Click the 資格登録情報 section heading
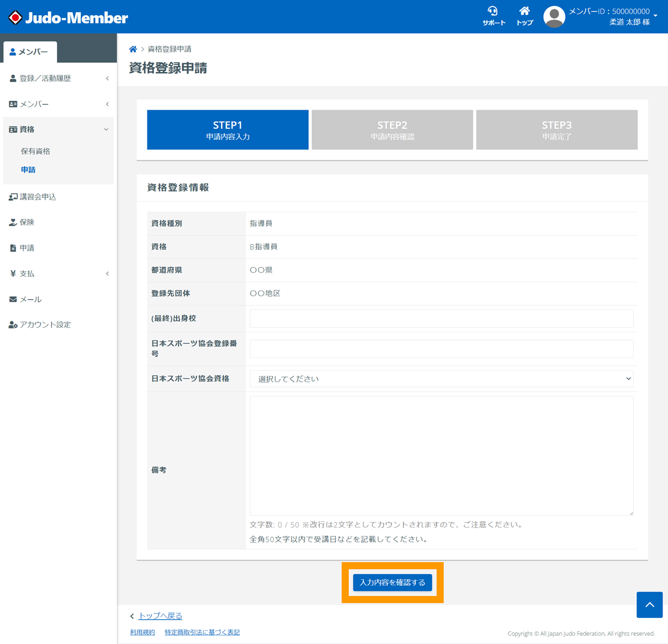This screenshot has width=668, height=644. coord(178,188)
